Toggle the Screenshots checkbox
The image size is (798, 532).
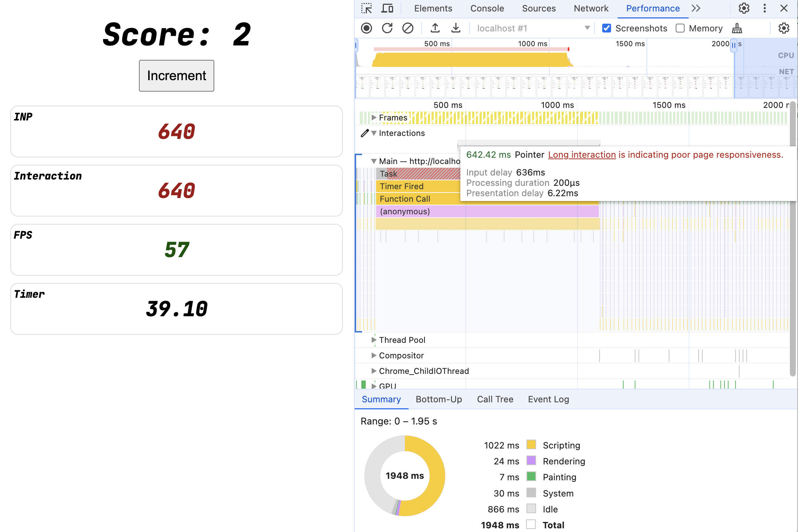coord(607,27)
